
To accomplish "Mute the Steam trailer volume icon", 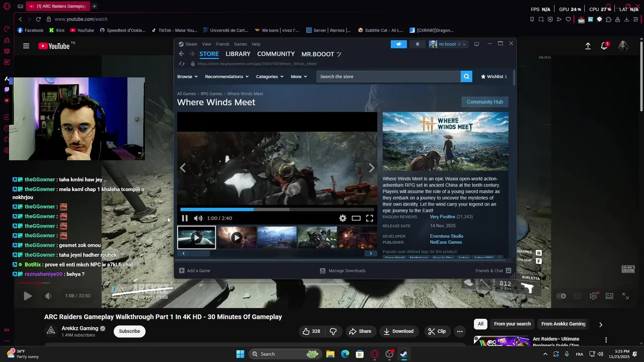I will tap(198, 218).
